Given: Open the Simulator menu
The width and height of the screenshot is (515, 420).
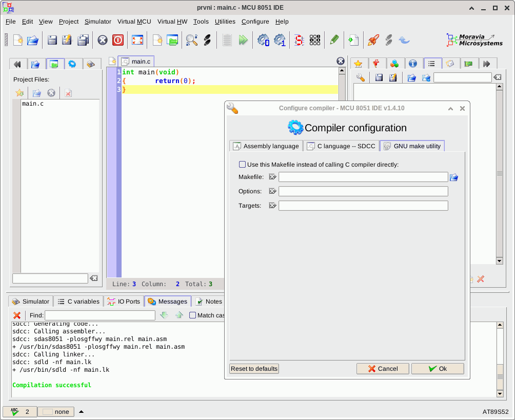Looking at the screenshot, I should 97,22.
